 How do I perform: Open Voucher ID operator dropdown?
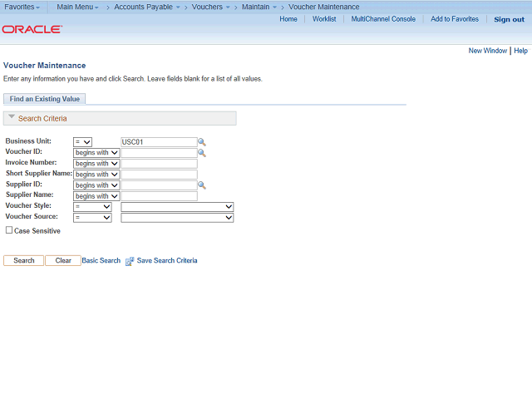coord(96,153)
